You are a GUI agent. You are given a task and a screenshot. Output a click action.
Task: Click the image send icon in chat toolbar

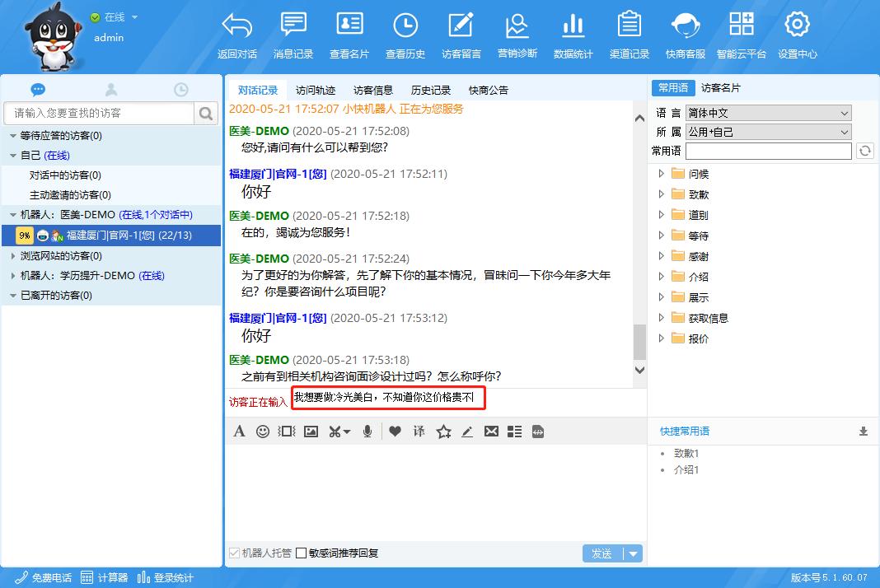[311, 431]
